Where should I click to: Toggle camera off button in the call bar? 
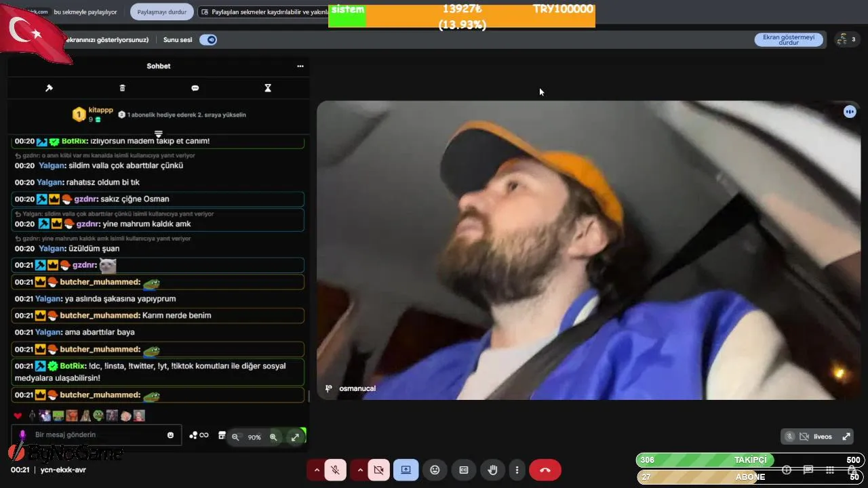(379, 470)
